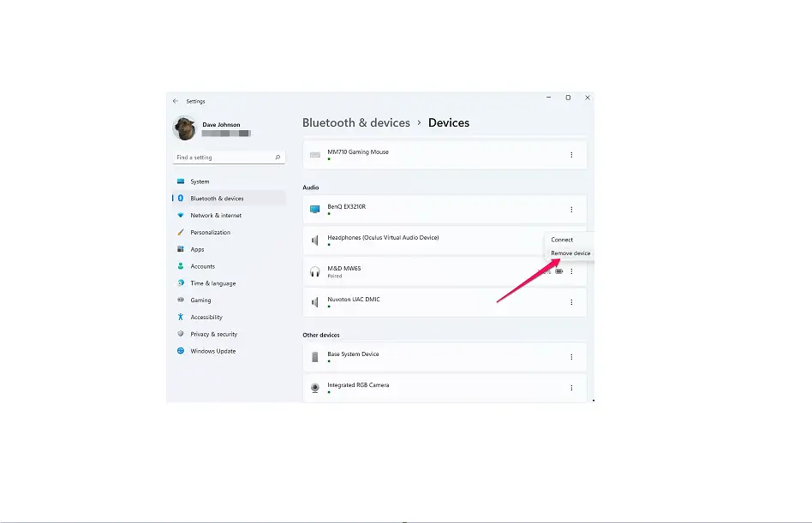Click the camera icon beside Integrated RGB Camera
Screen dimensions: 812x523
click(314, 387)
